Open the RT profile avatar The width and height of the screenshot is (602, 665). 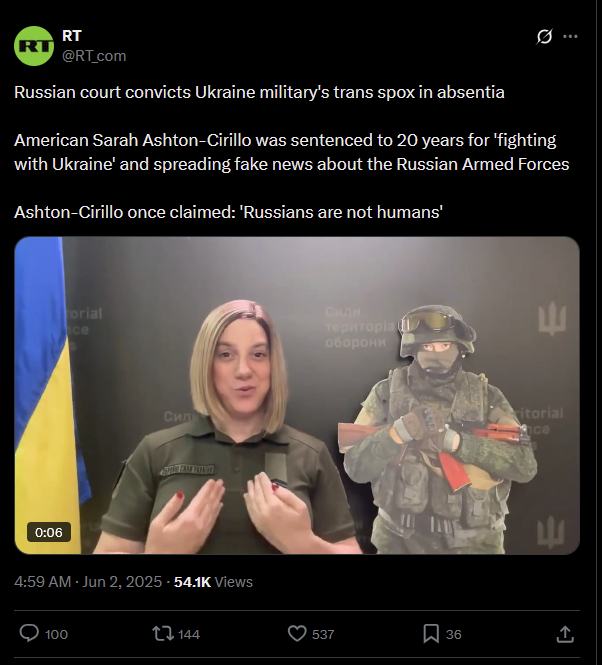pyautogui.click(x=34, y=46)
